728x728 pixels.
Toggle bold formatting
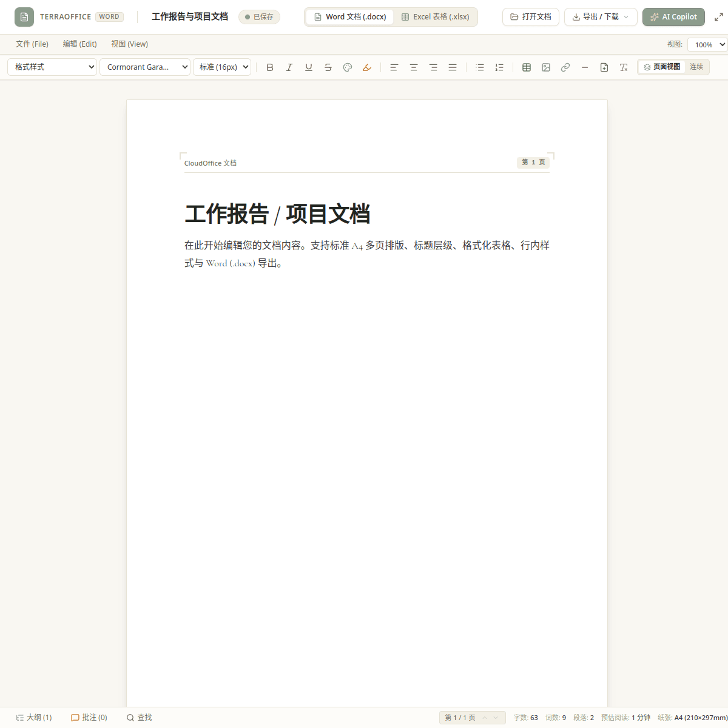[270, 67]
